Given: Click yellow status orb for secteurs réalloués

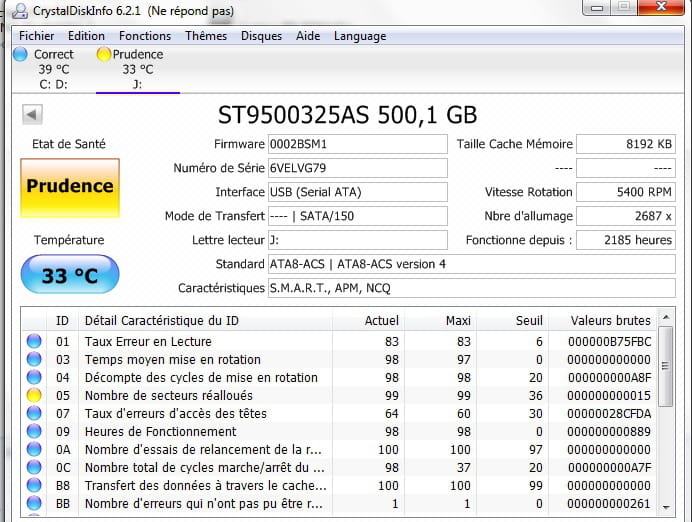Looking at the screenshot, I should (x=33, y=395).
